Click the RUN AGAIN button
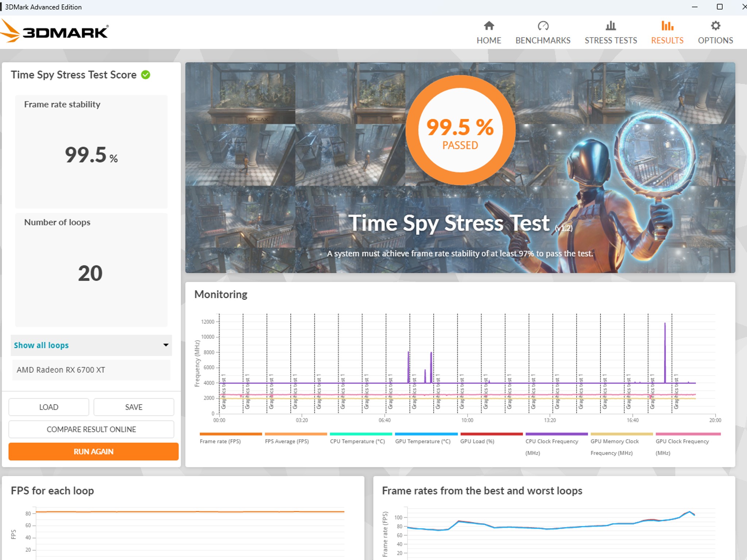Viewport: 747px width, 560px height. click(93, 452)
